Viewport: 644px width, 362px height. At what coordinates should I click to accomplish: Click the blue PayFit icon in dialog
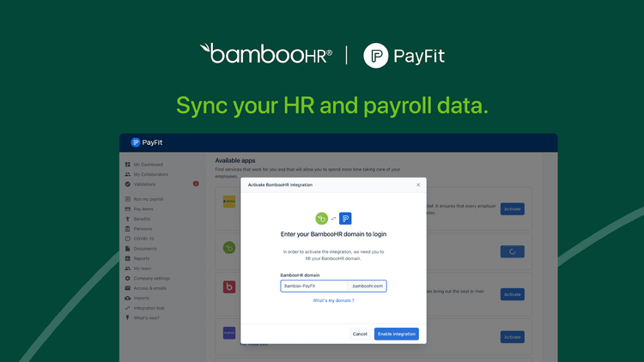[345, 219]
